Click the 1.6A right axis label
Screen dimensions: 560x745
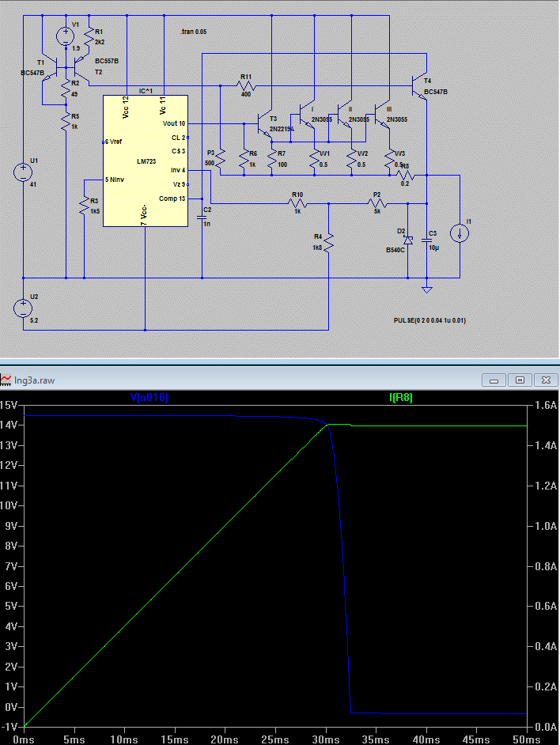[546, 405]
